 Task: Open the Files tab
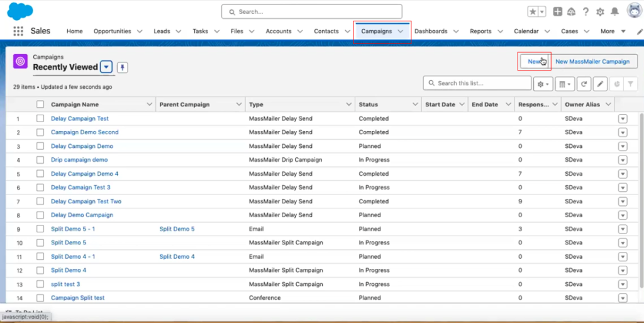pos(236,31)
